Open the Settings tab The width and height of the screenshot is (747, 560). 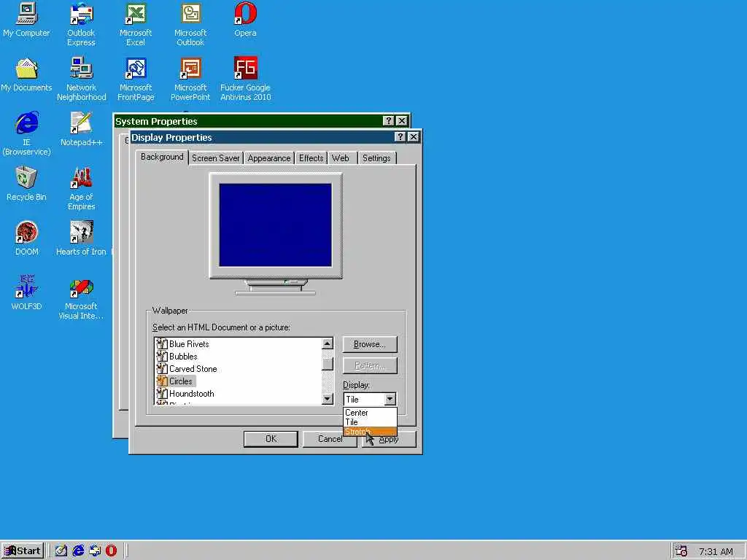(376, 158)
